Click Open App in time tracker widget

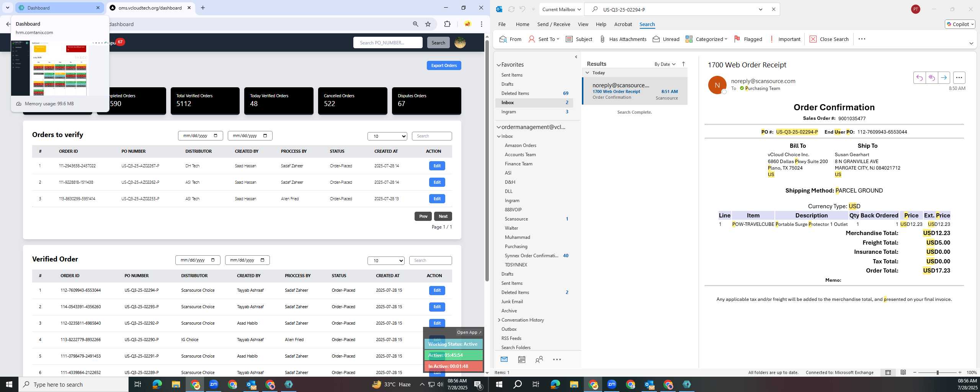[469, 332]
